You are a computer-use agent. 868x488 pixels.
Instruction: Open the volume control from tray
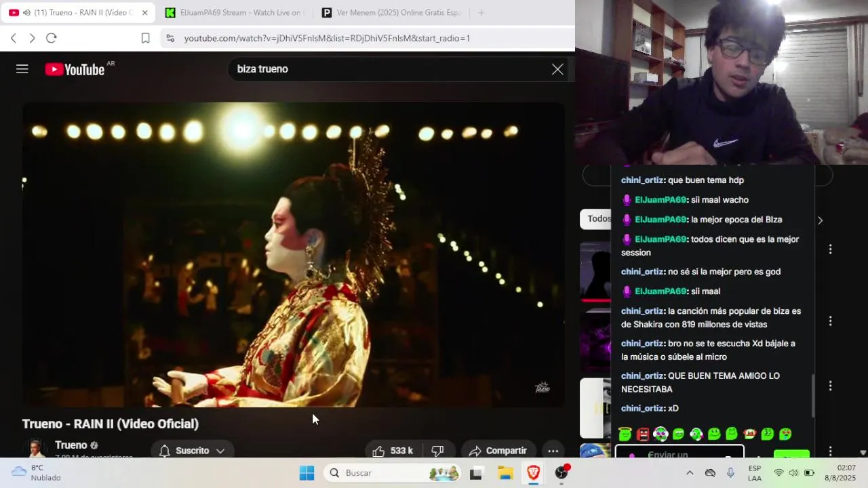(793, 473)
